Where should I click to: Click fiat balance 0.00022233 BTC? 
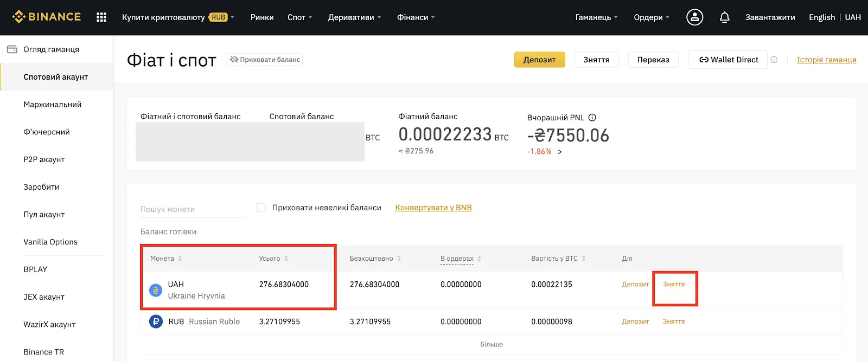454,134
